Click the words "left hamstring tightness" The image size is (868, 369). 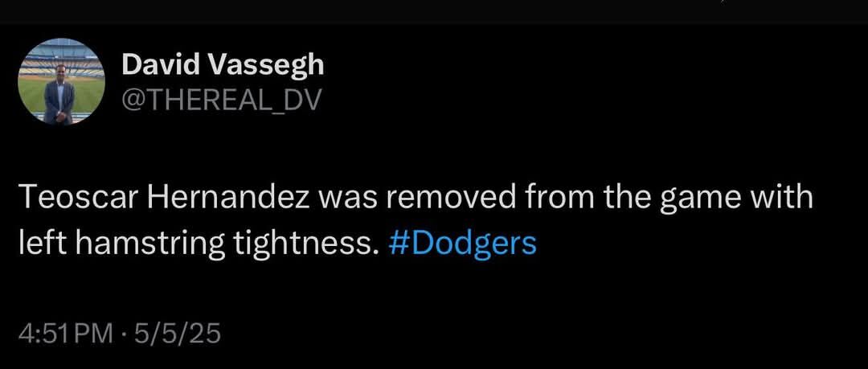[193, 243]
